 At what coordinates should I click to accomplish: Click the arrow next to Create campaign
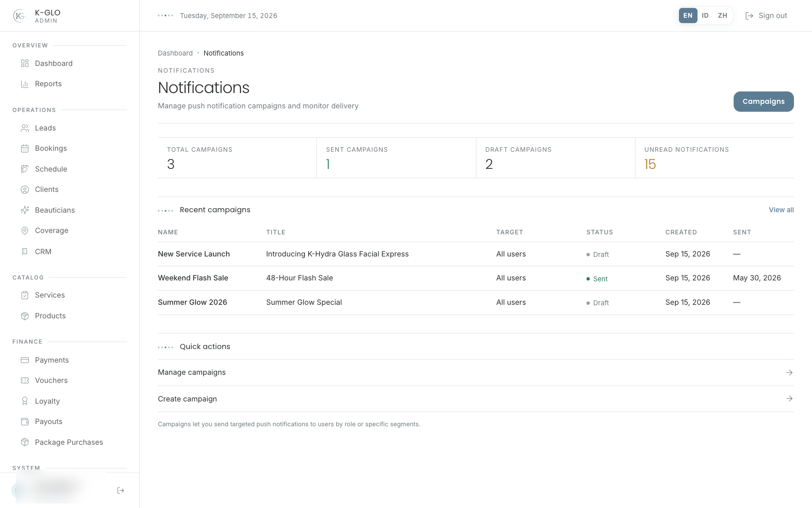(789, 399)
